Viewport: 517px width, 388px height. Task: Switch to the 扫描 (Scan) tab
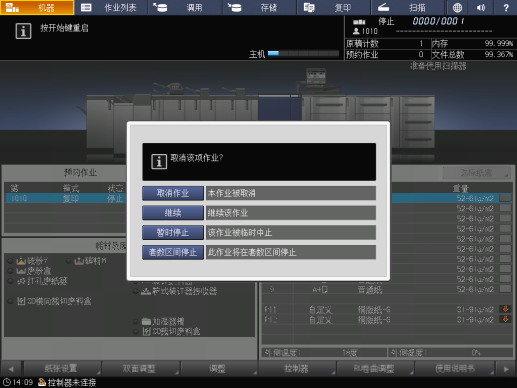pyautogui.click(x=407, y=7)
